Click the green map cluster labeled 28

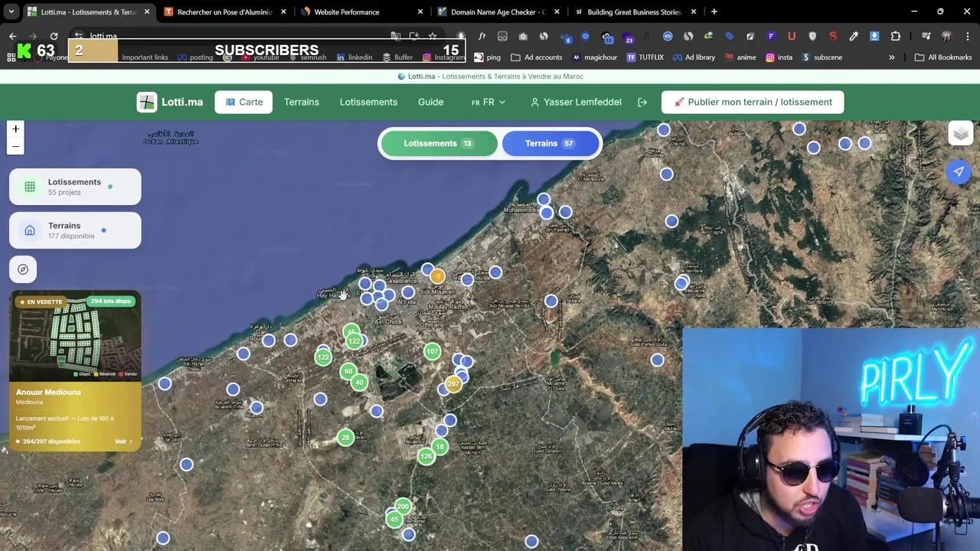click(x=345, y=438)
